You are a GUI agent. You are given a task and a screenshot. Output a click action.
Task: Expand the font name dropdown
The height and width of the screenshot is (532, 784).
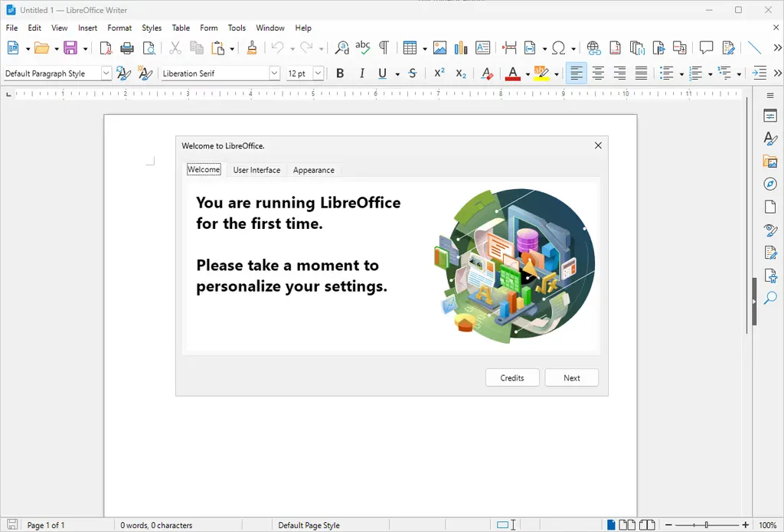[x=275, y=73]
